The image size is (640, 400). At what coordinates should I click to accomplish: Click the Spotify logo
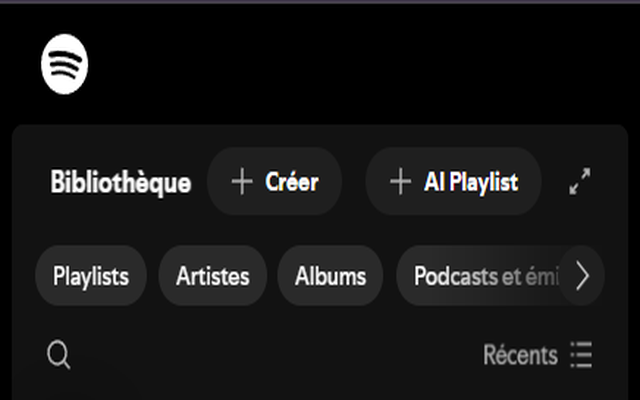pyautogui.click(x=64, y=64)
